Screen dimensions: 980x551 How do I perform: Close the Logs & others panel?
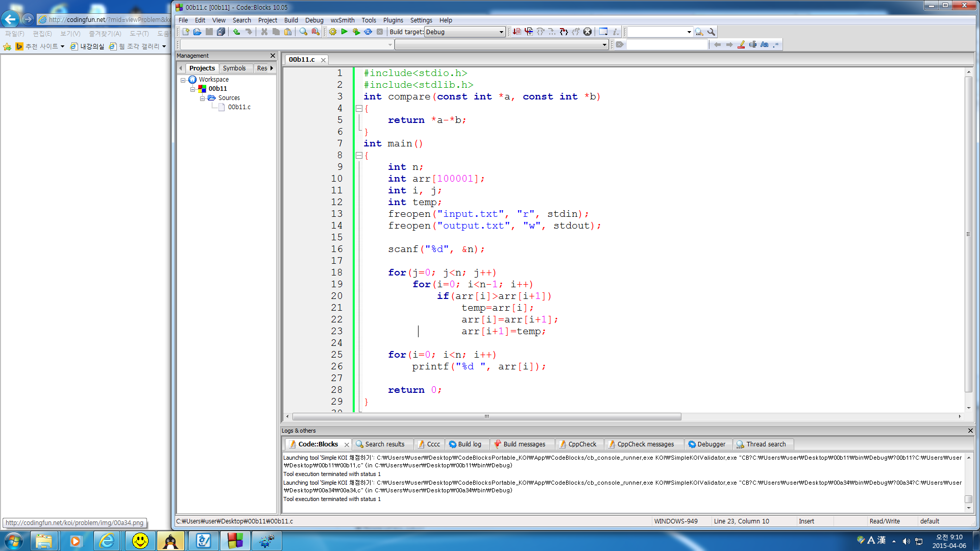click(x=970, y=431)
